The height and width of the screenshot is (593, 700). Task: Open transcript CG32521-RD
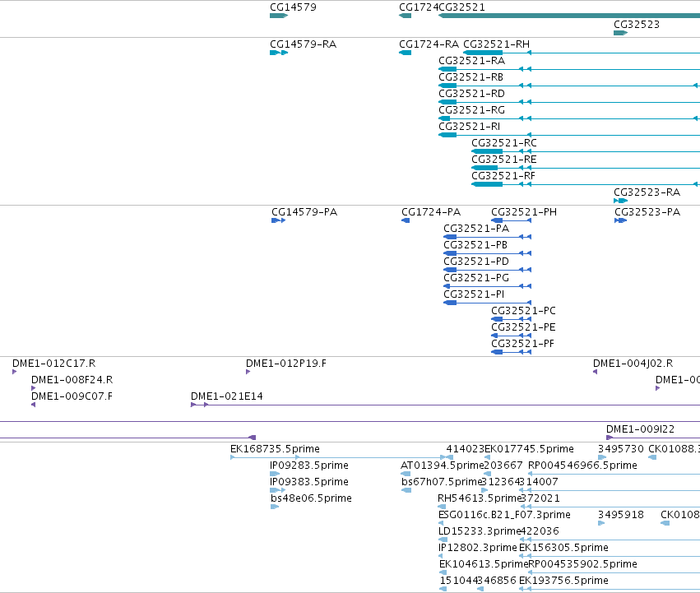pyautogui.click(x=471, y=94)
